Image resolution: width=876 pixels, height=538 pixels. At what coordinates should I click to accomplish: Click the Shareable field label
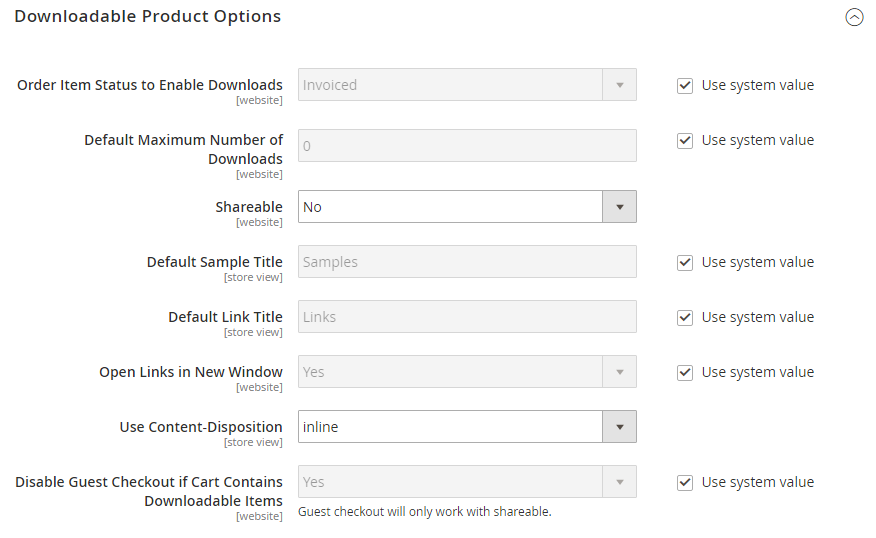(x=249, y=207)
